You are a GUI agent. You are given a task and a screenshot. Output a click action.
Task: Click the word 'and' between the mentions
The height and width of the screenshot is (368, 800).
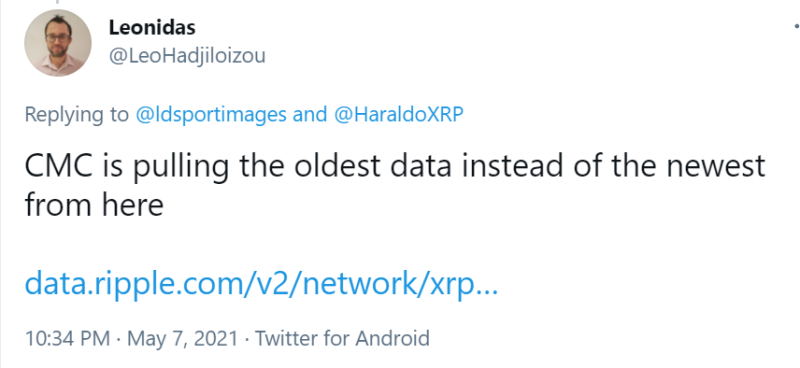coord(310,114)
